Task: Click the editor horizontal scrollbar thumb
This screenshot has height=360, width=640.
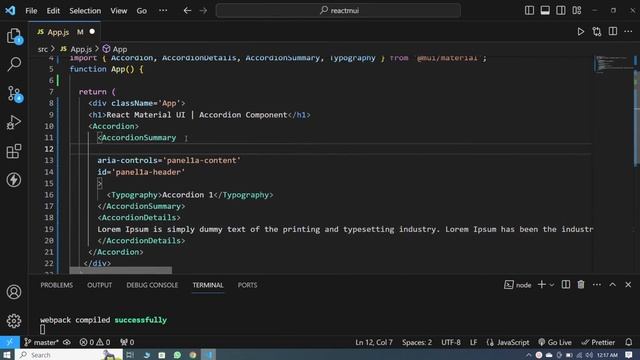Action: click(x=121, y=270)
